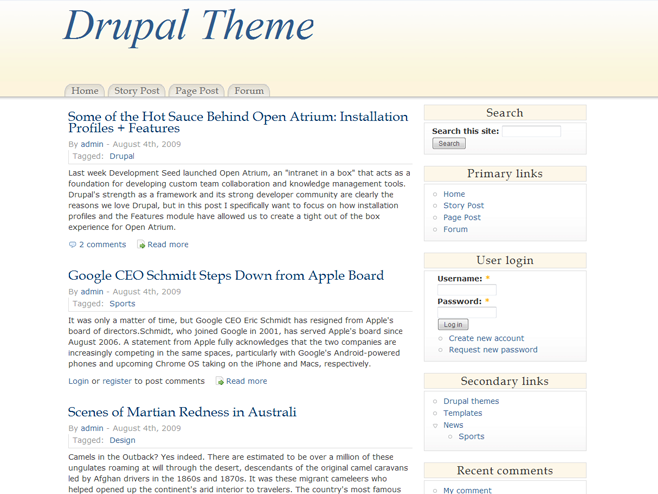Viewport: 658px width, 494px height.
Task: Open the Story Post tab
Action: click(x=137, y=91)
